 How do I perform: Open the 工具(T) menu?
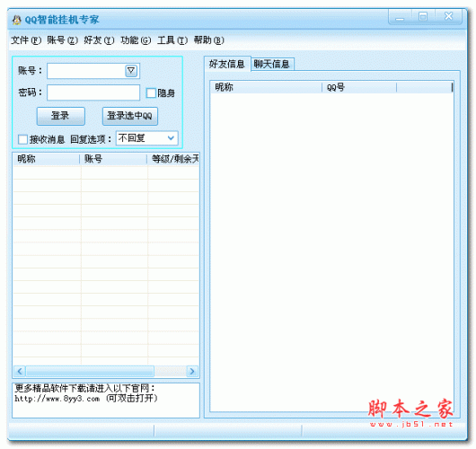click(x=172, y=40)
